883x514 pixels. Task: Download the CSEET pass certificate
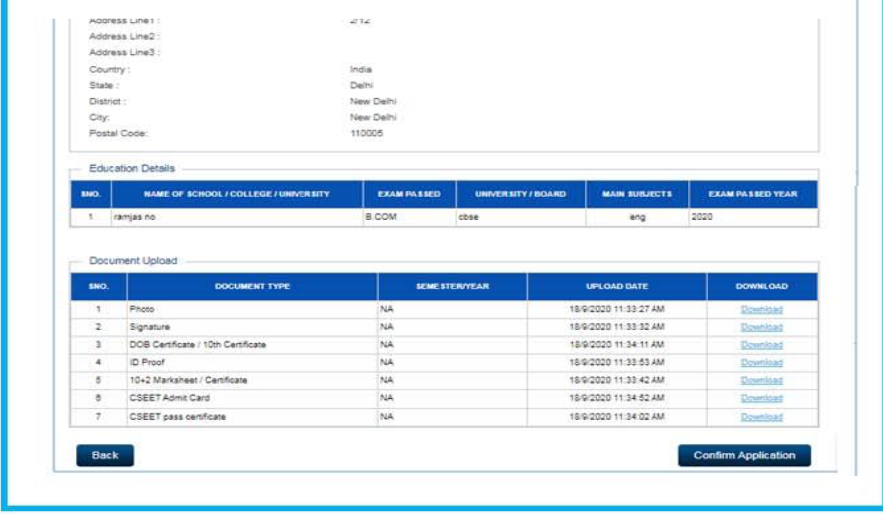click(x=761, y=417)
